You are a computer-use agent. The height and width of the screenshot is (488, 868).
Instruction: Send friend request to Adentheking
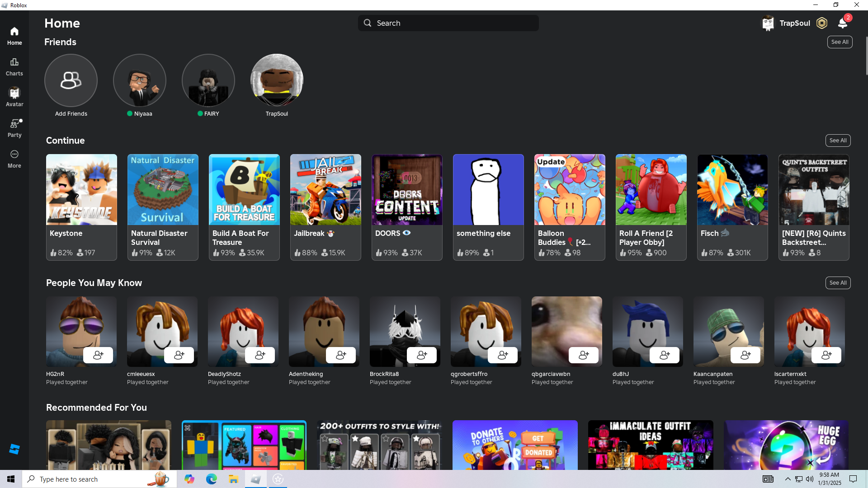coord(341,355)
